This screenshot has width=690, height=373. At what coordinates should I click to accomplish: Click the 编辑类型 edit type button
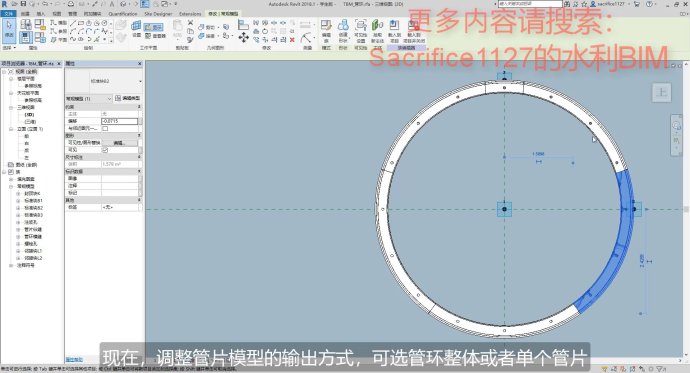(128, 99)
